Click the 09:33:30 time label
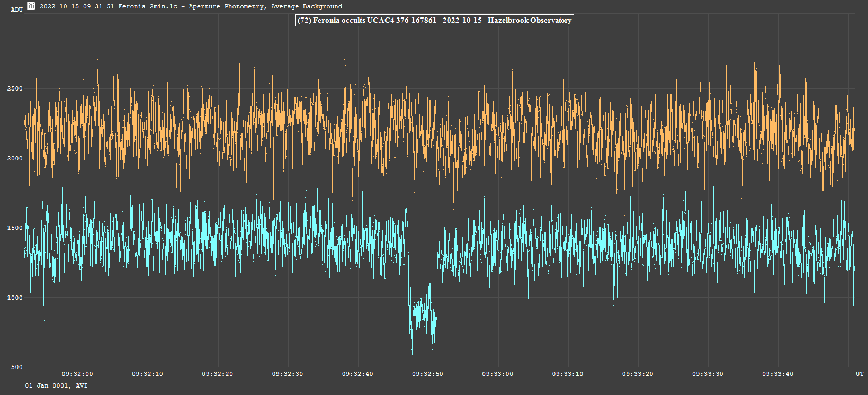868x395 pixels. click(x=708, y=374)
